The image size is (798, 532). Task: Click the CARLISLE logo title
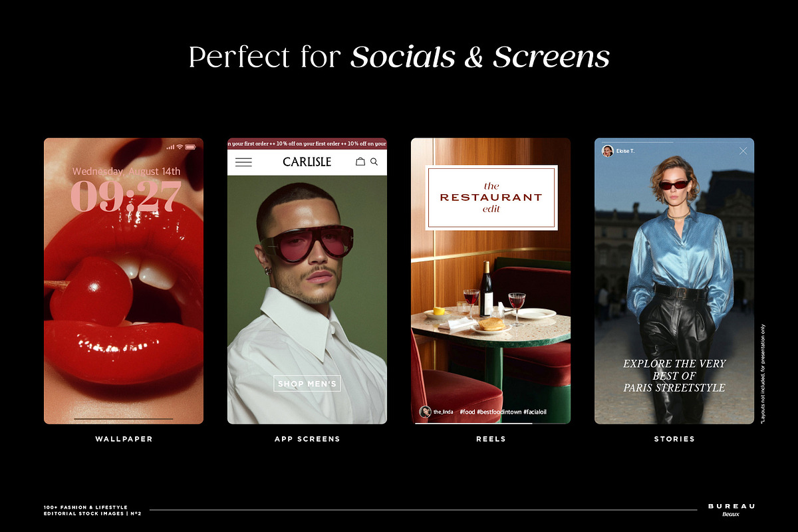(307, 162)
